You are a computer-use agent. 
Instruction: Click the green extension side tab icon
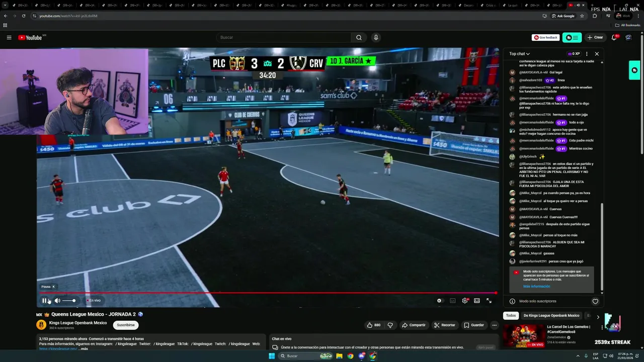pos(634,70)
